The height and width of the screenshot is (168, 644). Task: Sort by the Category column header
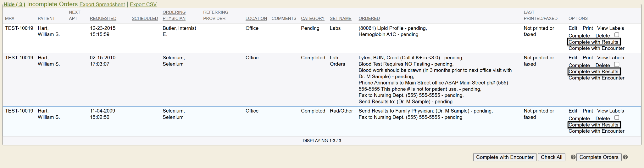pos(312,18)
